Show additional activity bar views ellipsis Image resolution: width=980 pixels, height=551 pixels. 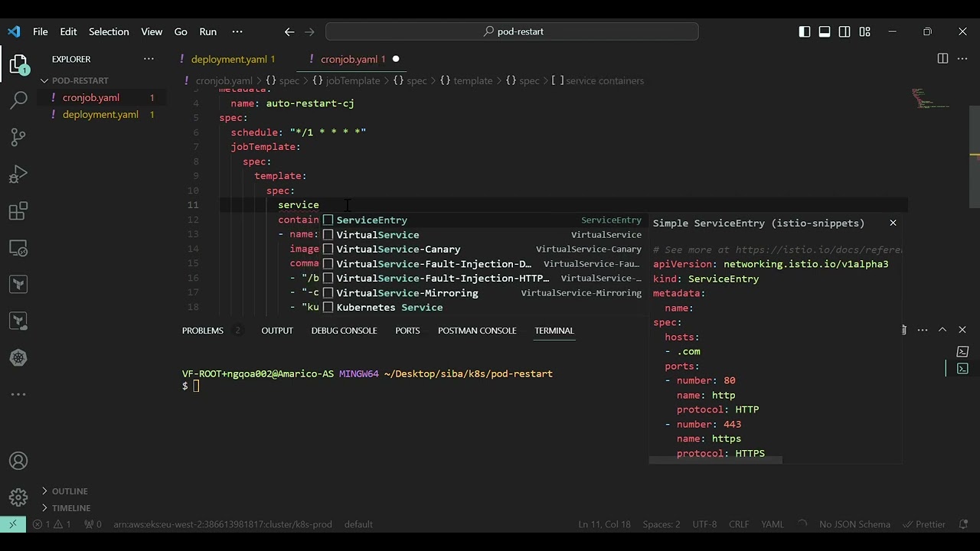18,394
